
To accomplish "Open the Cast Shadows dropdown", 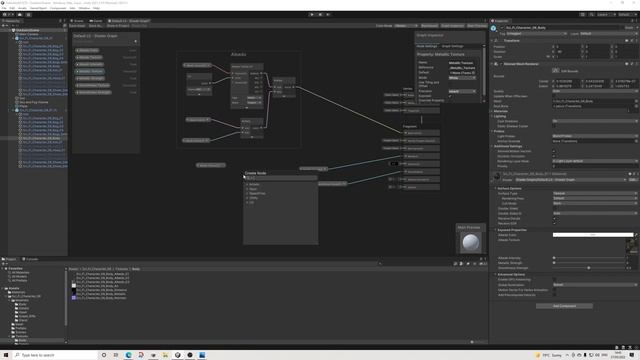I will (595, 121).
